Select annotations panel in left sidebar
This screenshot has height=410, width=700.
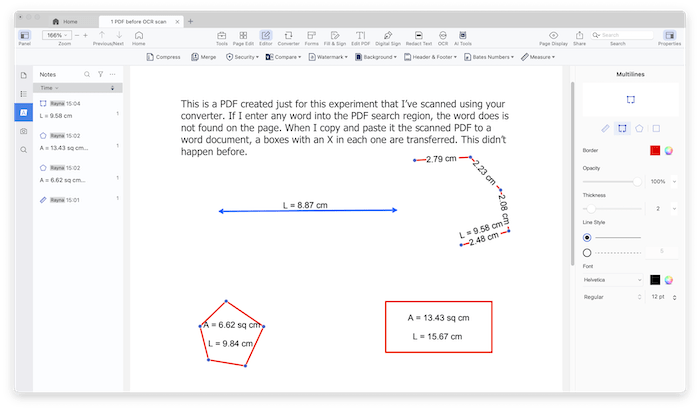tap(24, 113)
